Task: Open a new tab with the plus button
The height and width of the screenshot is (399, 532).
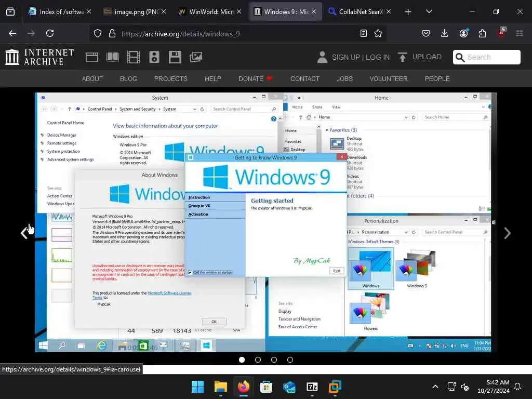Action: 408,12
